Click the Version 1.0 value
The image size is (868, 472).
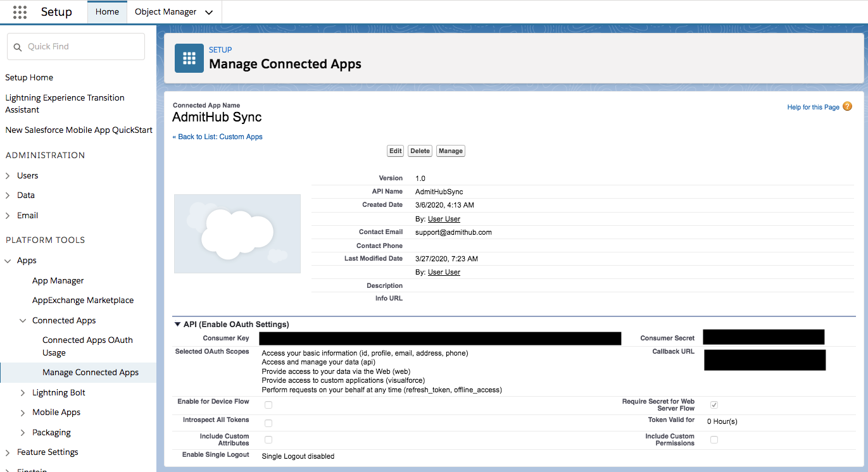pos(420,178)
